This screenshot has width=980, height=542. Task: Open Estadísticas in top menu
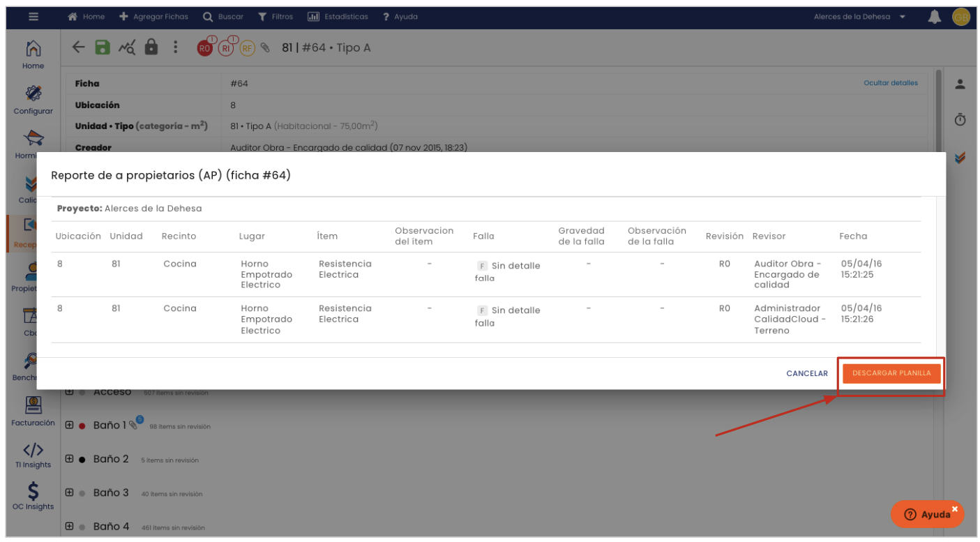340,17
